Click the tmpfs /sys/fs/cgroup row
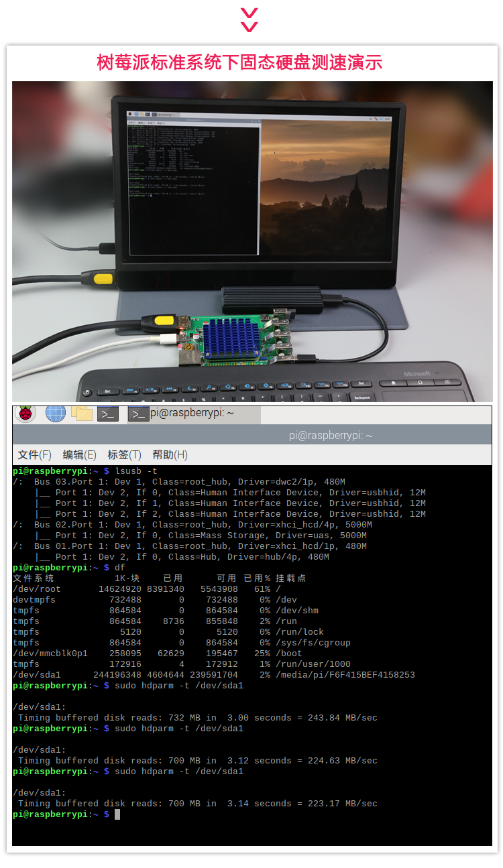 (x=182, y=643)
